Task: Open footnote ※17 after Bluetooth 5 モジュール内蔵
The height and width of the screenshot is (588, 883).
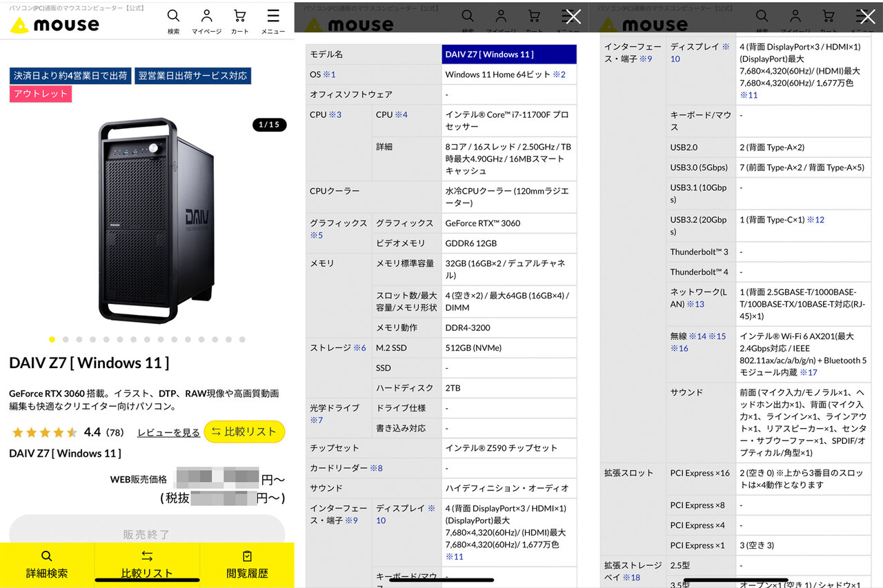Action: (808, 372)
